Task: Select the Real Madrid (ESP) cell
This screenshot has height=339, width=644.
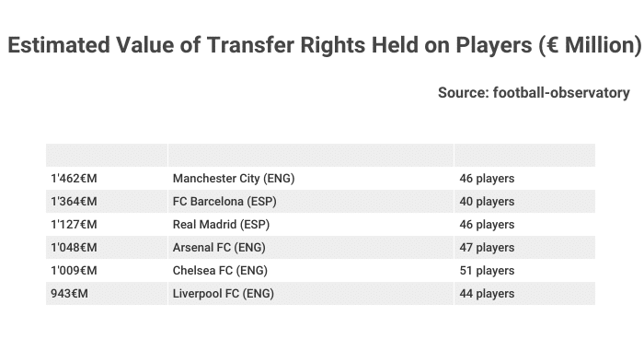Action: pos(311,225)
